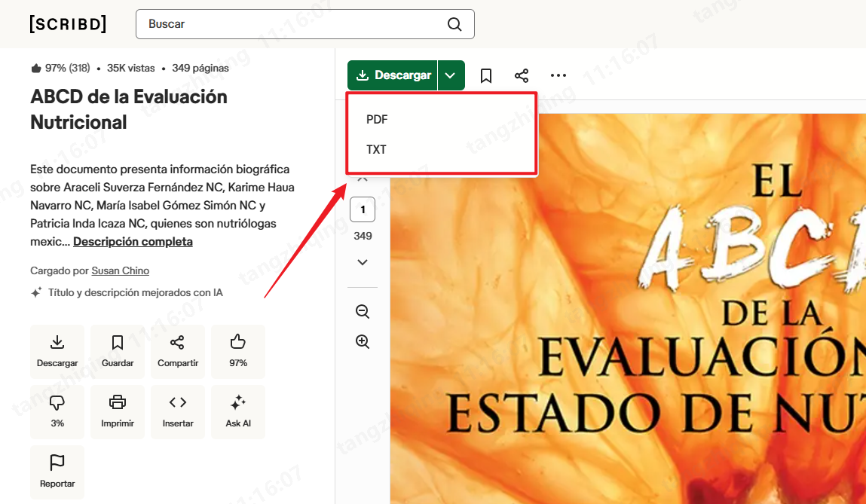Click the zoom out magnifier icon
Screen dimensions: 866x504
click(x=363, y=311)
